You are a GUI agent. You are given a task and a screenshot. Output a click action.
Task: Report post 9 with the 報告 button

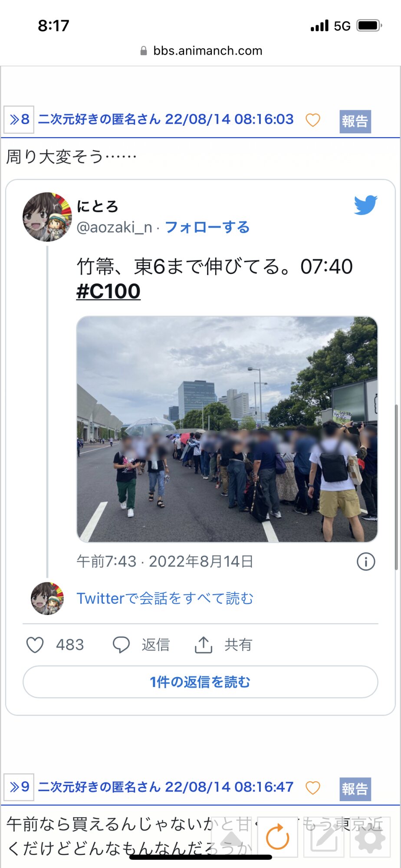coord(355,789)
